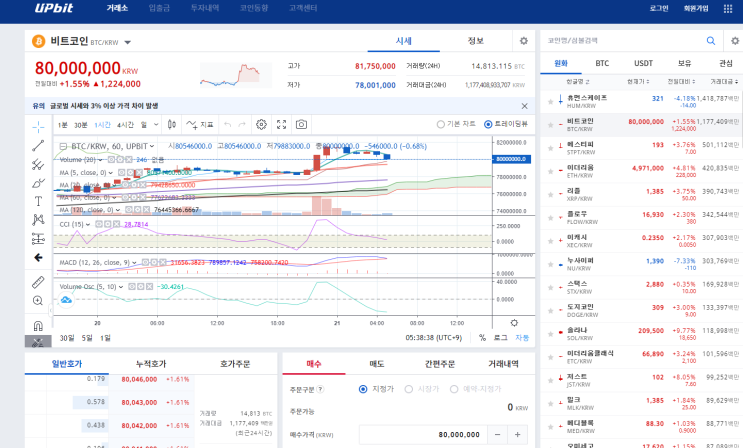Select the pitchfork drawing tool
Screen dimensions: 743x448
point(38,165)
